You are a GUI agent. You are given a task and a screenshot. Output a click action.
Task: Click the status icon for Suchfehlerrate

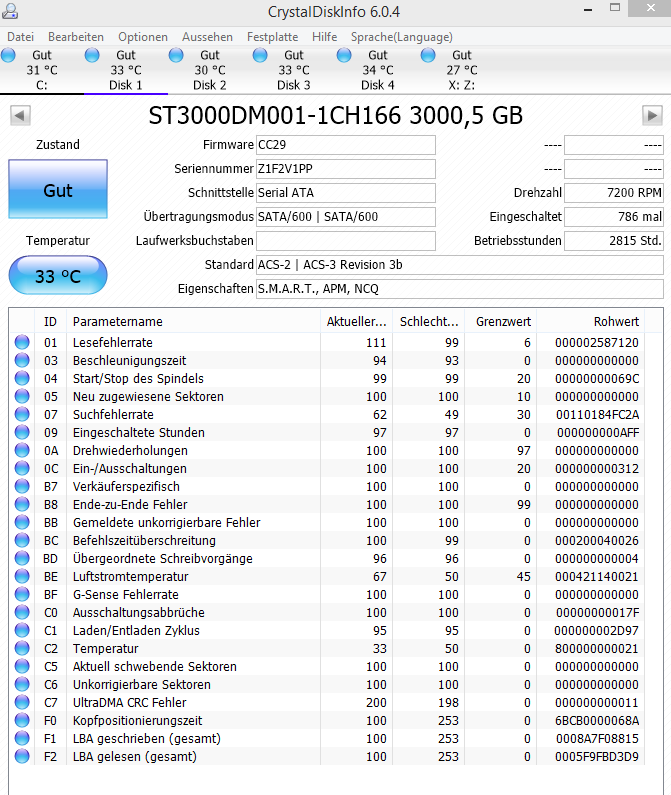tap(22, 414)
